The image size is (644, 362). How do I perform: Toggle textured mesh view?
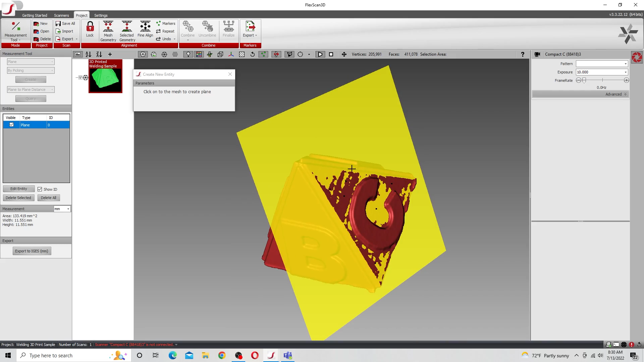point(154,54)
